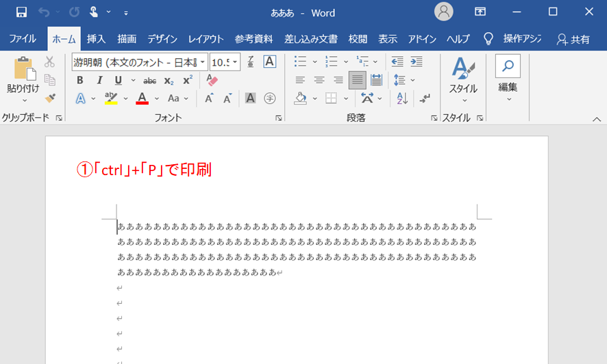
Task: Click the Save icon in the title bar
Action: pos(21,12)
